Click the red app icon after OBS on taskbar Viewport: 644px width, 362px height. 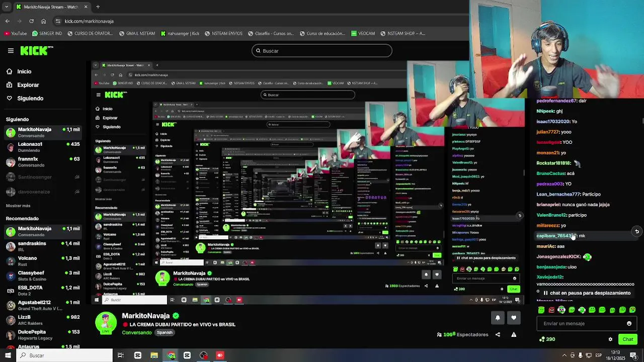220,355
